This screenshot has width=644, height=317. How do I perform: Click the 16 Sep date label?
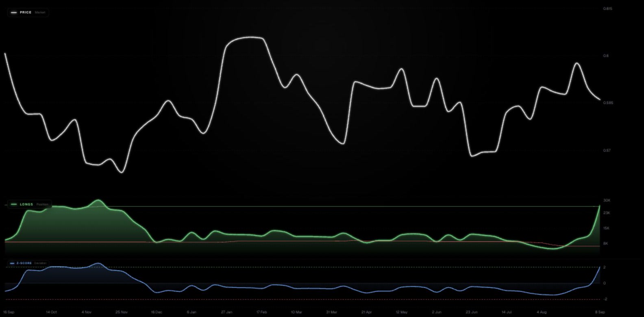click(x=9, y=312)
